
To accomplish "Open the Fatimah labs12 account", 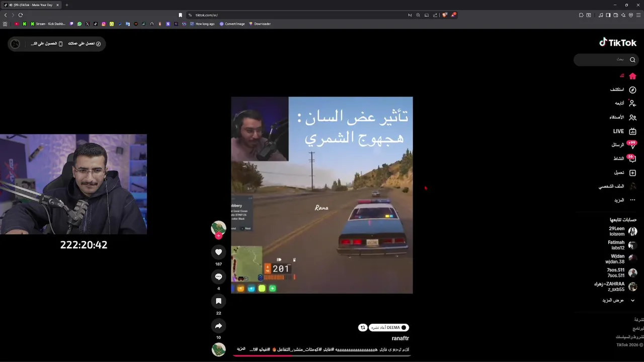I will (x=623, y=245).
